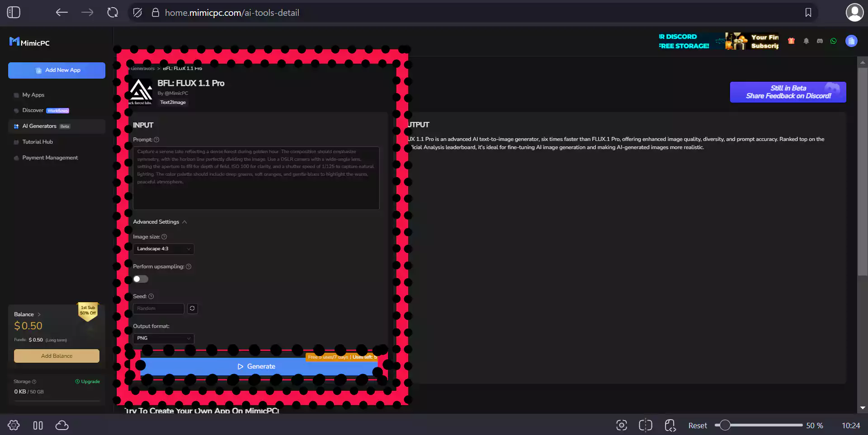Open the gift rewards icon
The height and width of the screenshot is (435, 868).
(x=791, y=41)
